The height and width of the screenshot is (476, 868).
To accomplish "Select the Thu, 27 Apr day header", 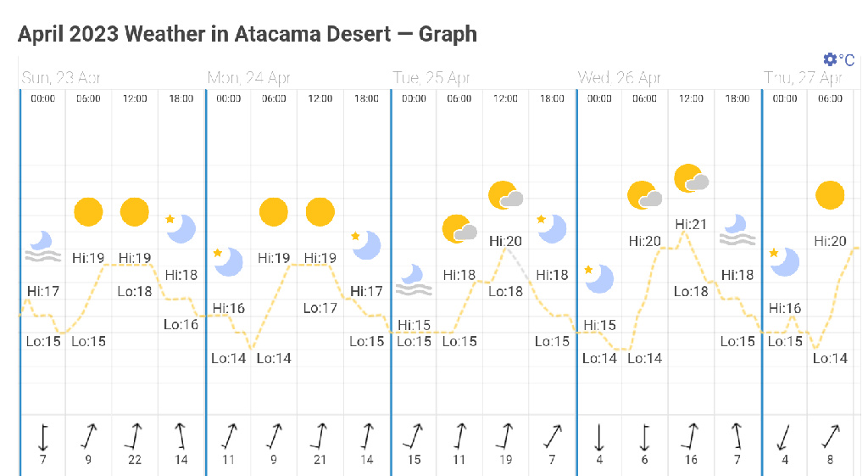I will click(x=803, y=78).
